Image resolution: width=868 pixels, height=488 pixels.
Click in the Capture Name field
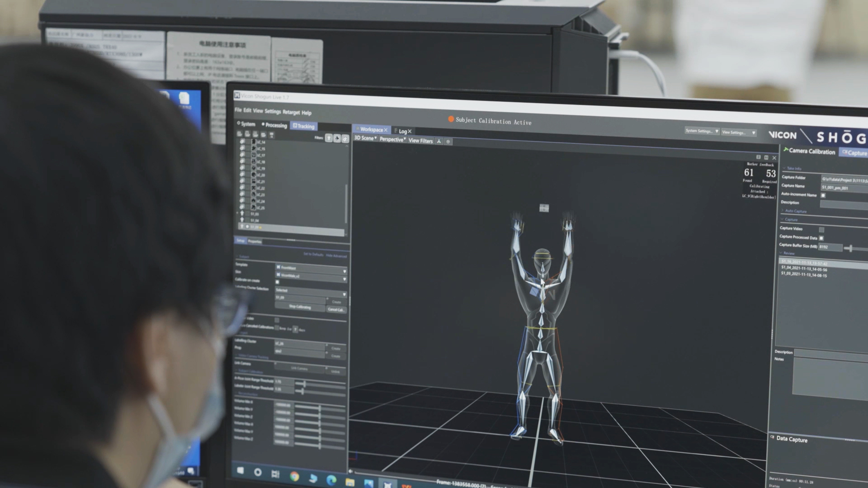tap(844, 188)
